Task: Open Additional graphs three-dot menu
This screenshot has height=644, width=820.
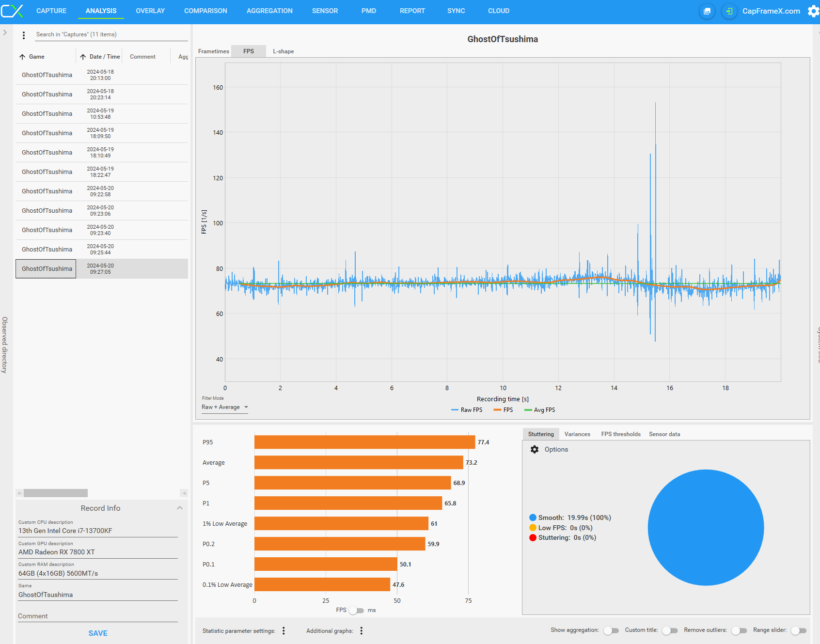Action: pyautogui.click(x=361, y=630)
